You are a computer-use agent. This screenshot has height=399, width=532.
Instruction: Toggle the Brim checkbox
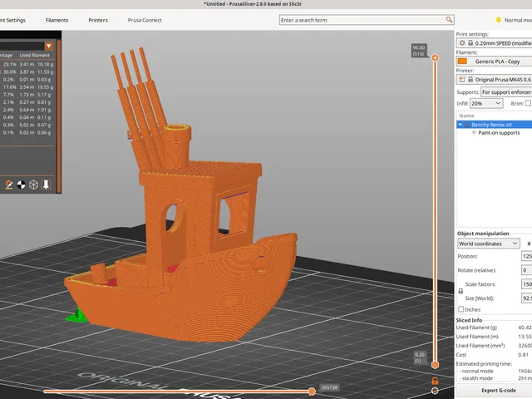click(528, 103)
